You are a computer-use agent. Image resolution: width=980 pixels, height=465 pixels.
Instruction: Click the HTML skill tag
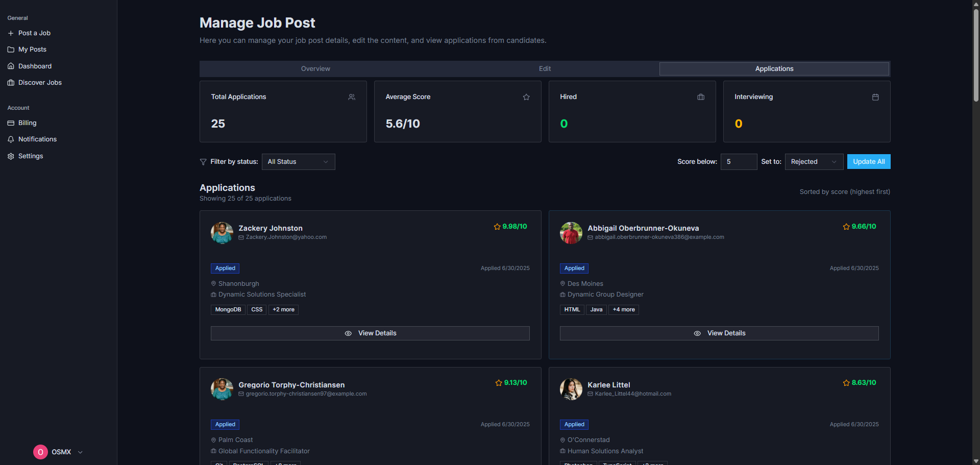click(572, 310)
